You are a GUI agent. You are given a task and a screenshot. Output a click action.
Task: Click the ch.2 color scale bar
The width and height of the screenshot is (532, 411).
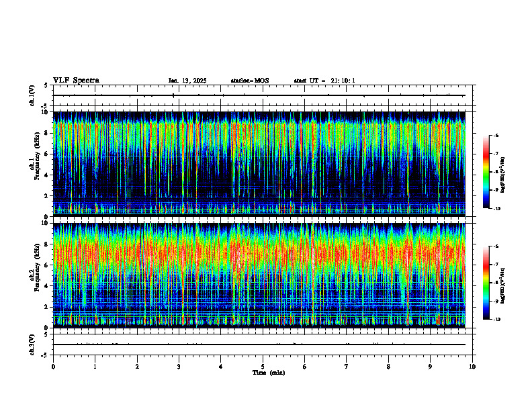pyautogui.click(x=486, y=283)
